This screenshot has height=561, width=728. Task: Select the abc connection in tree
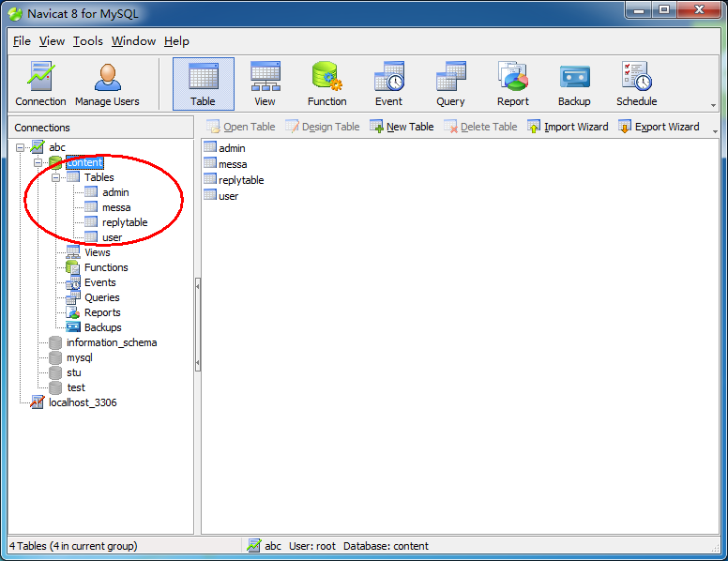pyautogui.click(x=57, y=147)
